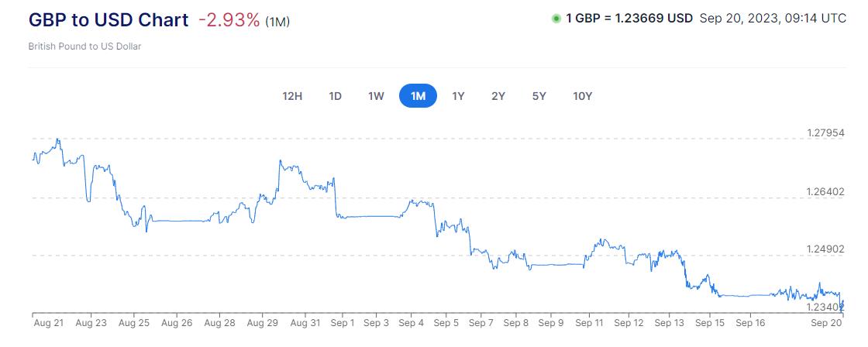Viewport: 868px width, 347px height.
Task: Click the -2.93% change percentage
Action: point(229,20)
